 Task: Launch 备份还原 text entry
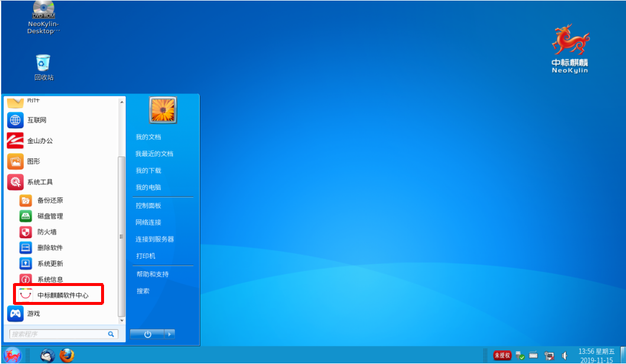click(50, 200)
